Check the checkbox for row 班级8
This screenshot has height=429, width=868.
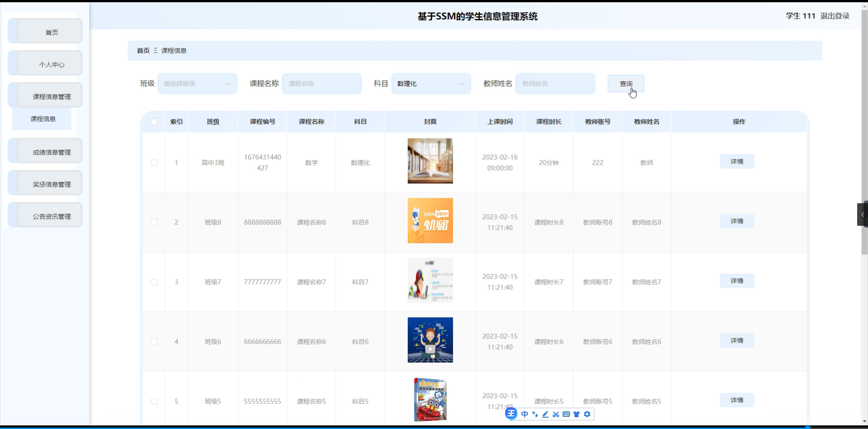154,222
